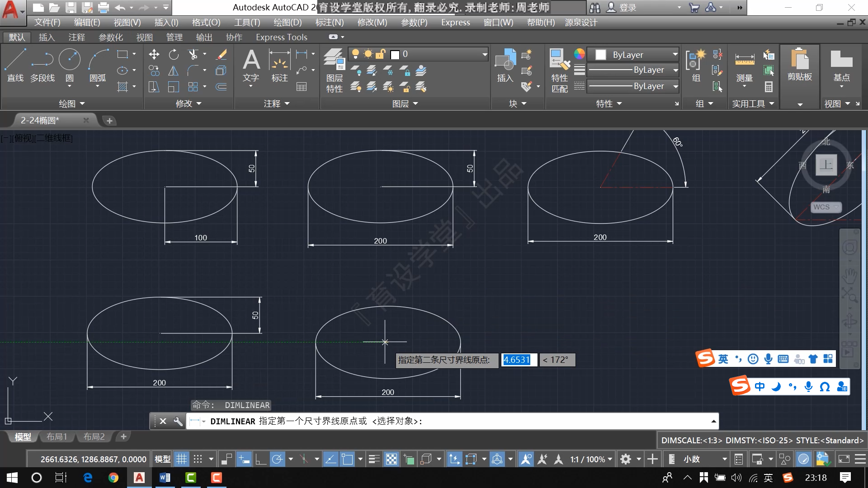Toggle snap mode in status bar

198,460
